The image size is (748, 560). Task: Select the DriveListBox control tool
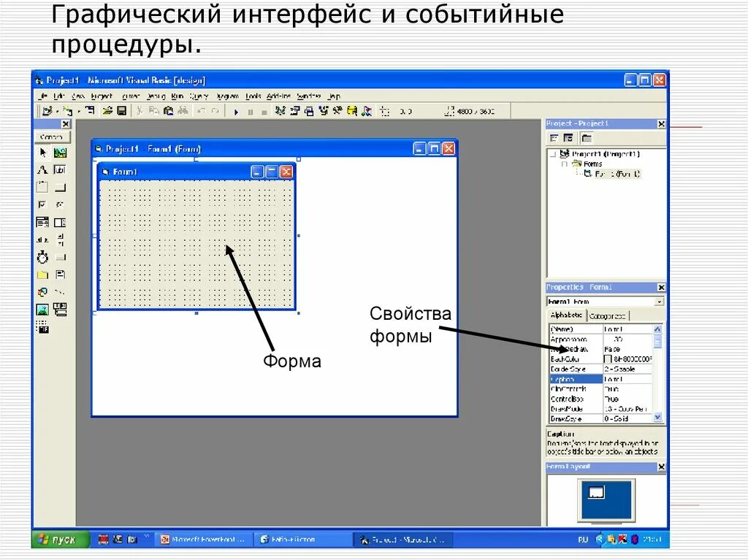60,257
